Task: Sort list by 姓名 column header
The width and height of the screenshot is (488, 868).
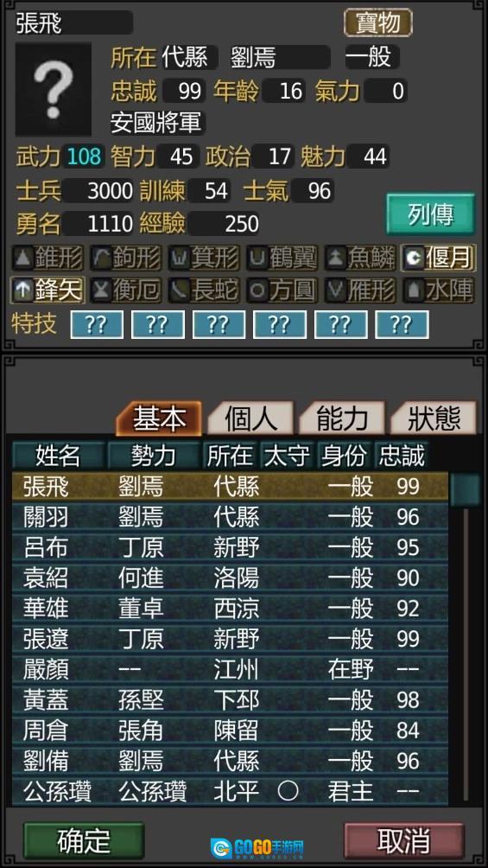Action: [x=58, y=456]
